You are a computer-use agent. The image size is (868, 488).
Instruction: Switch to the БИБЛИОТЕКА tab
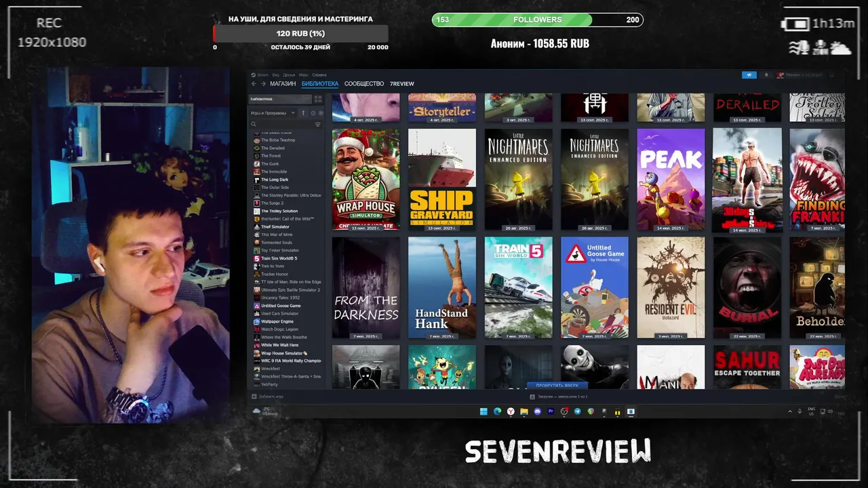[320, 84]
